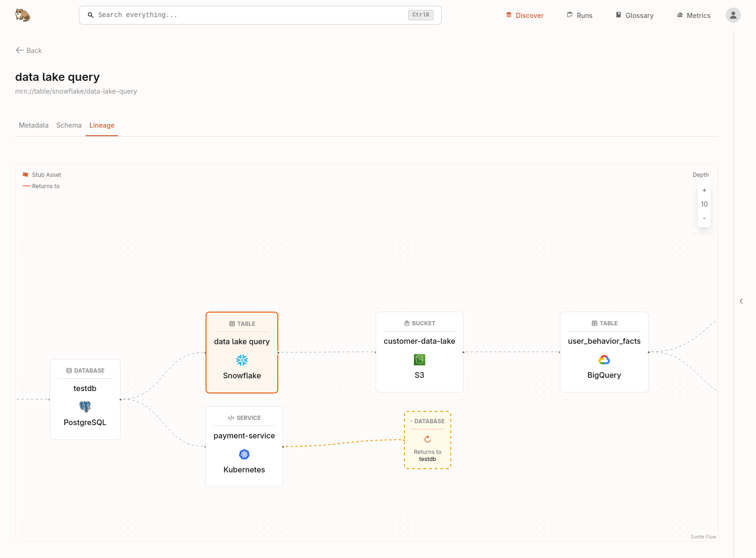Click the refresh icon inside the stub database node
The width and height of the screenshot is (756, 558).
click(428, 439)
